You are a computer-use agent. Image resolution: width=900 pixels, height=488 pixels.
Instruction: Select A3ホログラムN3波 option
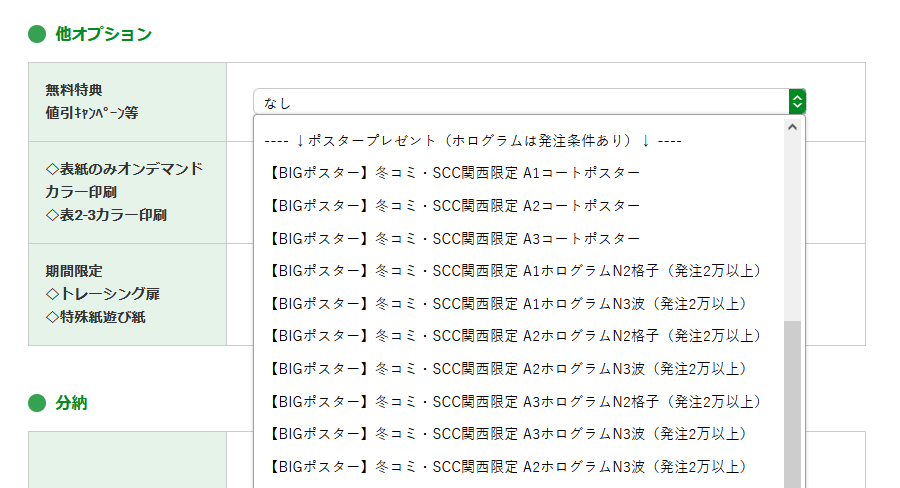508,434
